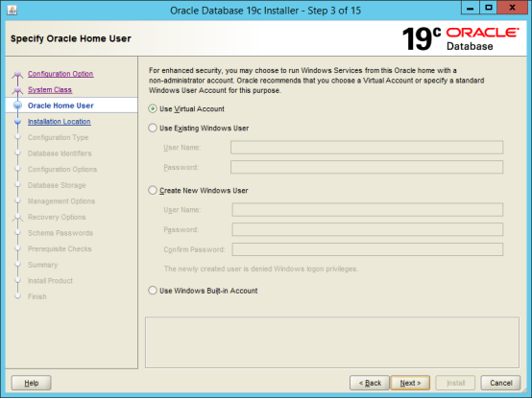532x399 pixels.
Task: Choose the Use Existing Windows User option
Action: (153, 128)
